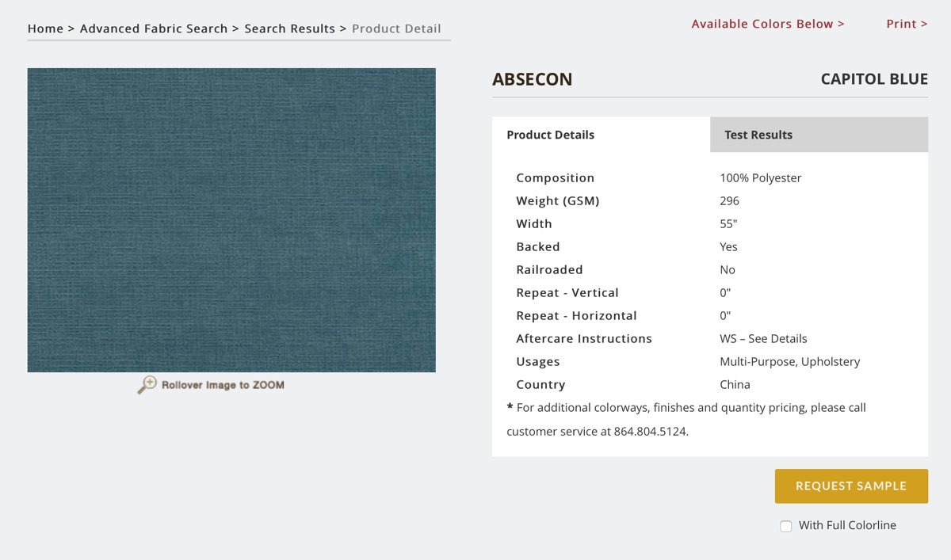Enable the With Full Colorline checkbox
The height and width of the screenshot is (560, 951).
pyautogui.click(x=786, y=526)
